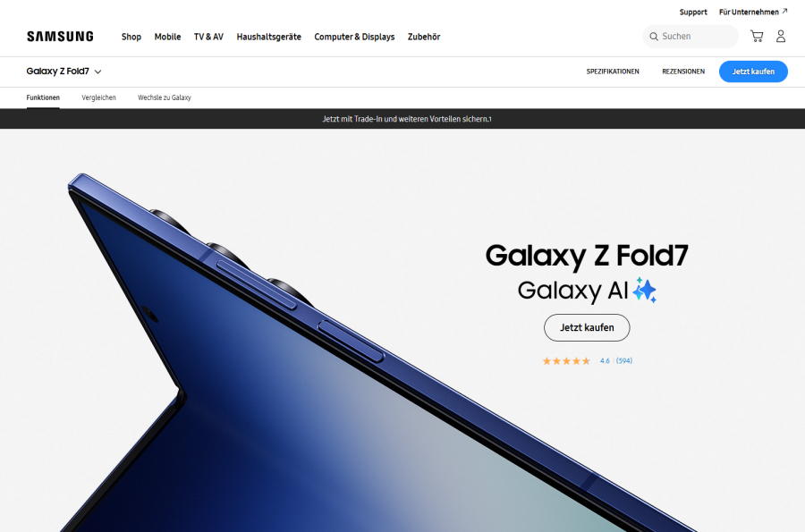Click the blue Jetzt kaufen button
Viewport: 805px width, 532px height.
pyautogui.click(x=753, y=72)
